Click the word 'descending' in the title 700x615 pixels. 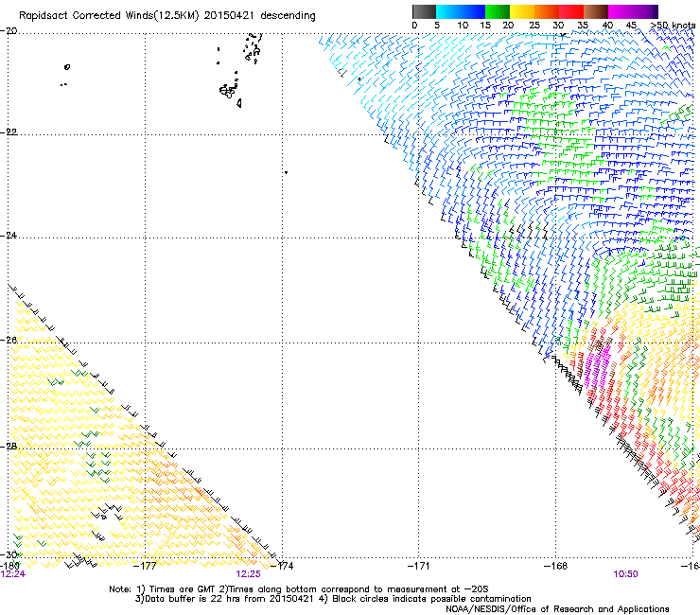click(288, 16)
